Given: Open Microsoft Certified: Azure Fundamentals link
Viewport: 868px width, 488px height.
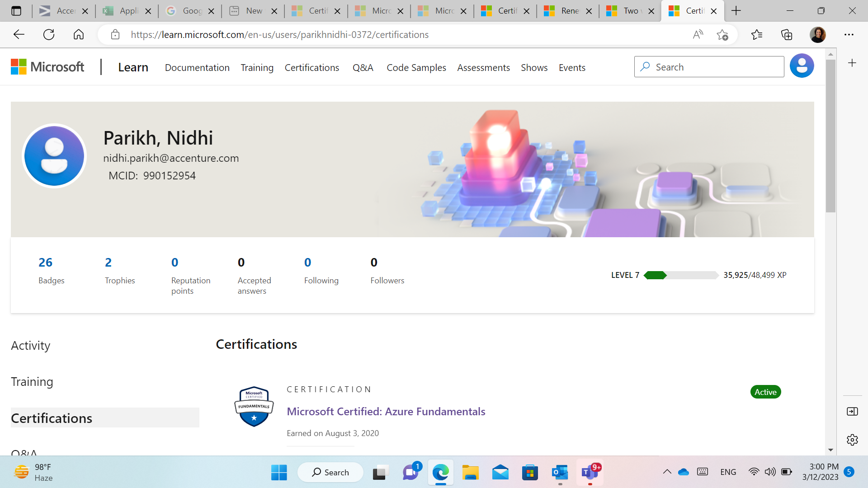Looking at the screenshot, I should (386, 411).
